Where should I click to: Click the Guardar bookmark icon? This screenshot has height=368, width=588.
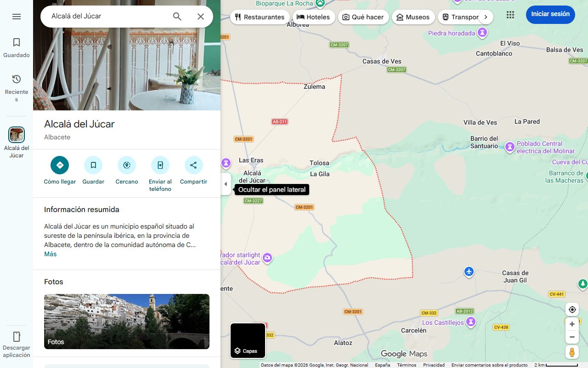click(x=93, y=165)
